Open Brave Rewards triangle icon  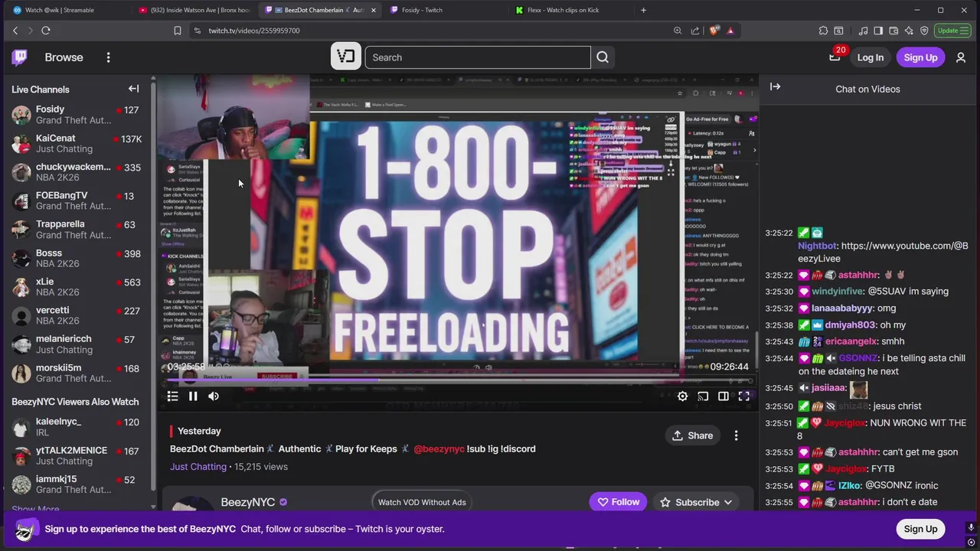730,31
